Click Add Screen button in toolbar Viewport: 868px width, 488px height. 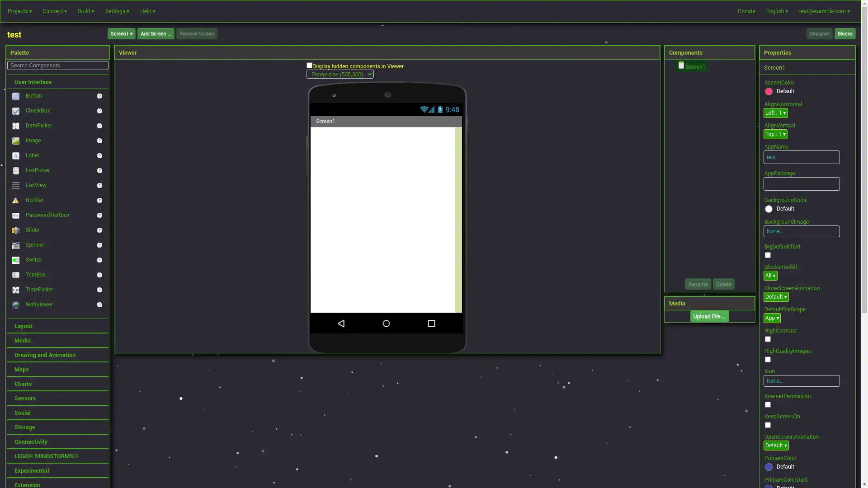tap(156, 33)
